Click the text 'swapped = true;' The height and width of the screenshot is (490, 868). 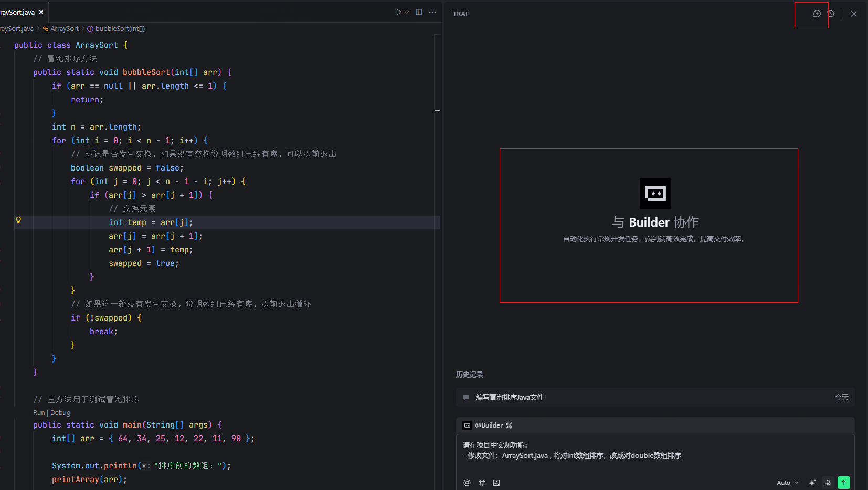point(144,263)
